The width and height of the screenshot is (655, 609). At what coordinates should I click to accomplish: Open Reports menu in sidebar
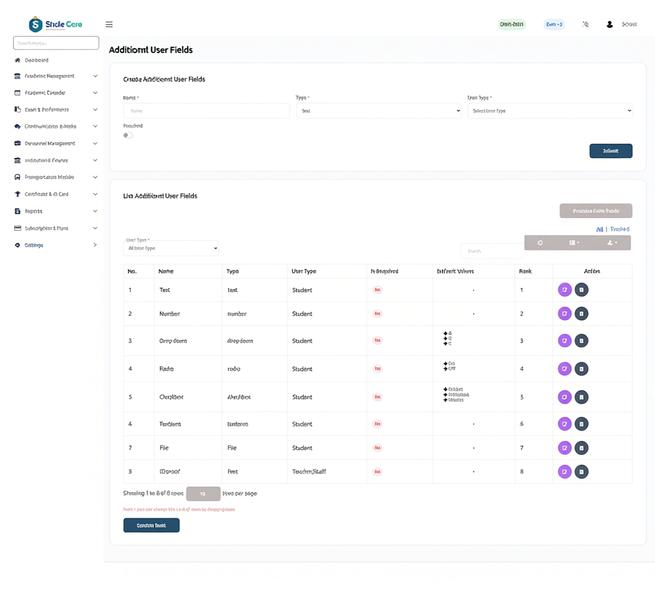[x=56, y=211]
